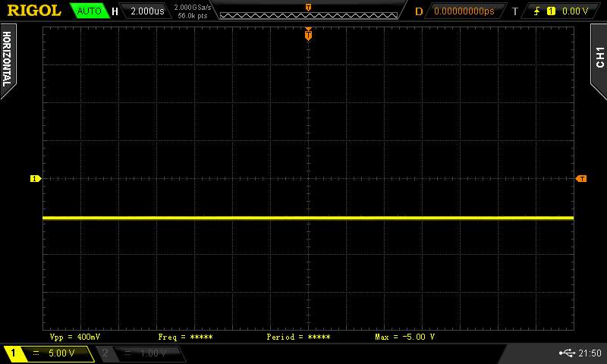Click the USB connection icon

pyautogui.click(x=566, y=353)
